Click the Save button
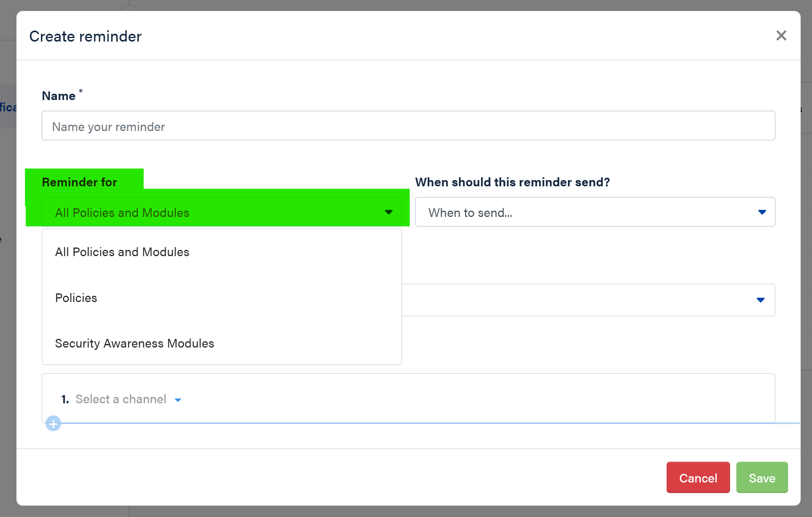 point(762,478)
